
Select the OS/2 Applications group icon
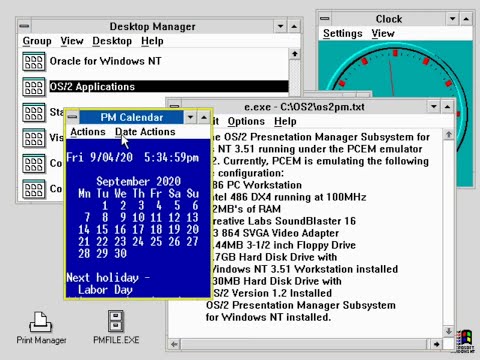click(34, 87)
